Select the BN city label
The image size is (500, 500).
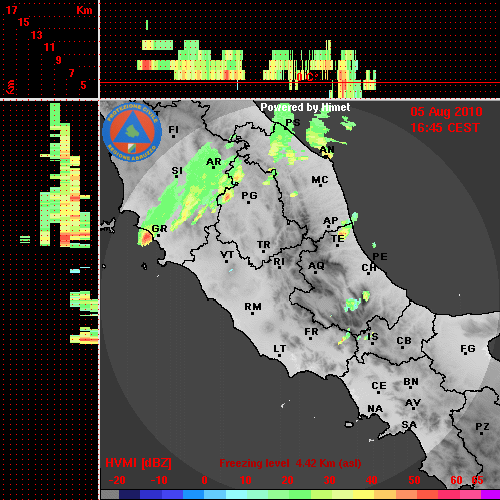[x=411, y=382]
